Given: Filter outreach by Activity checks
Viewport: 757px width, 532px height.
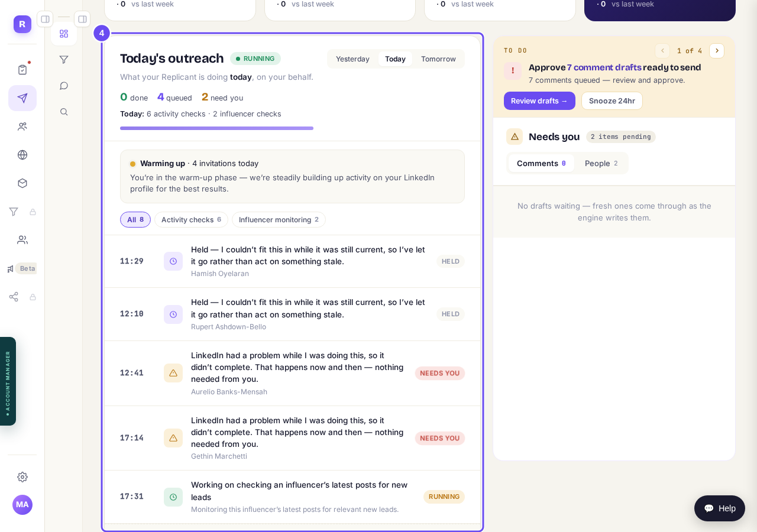Looking at the screenshot, I should [x=191, y=220].
